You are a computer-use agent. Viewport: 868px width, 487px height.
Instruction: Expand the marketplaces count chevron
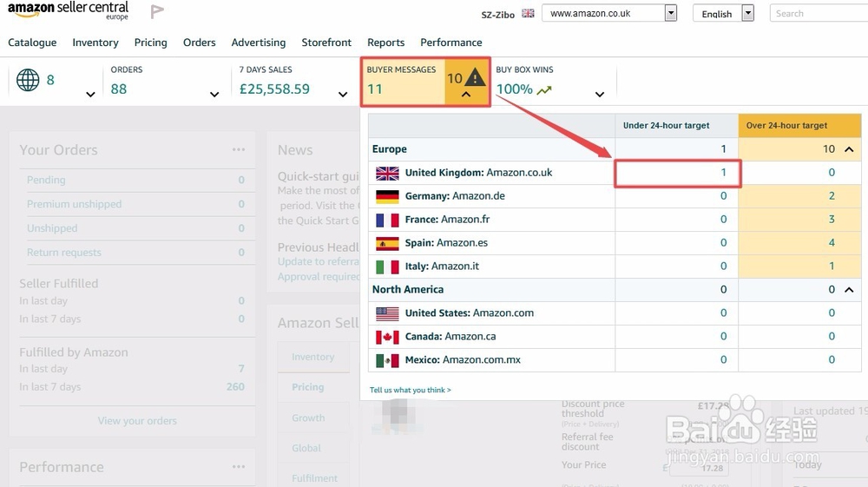point(91,95)
